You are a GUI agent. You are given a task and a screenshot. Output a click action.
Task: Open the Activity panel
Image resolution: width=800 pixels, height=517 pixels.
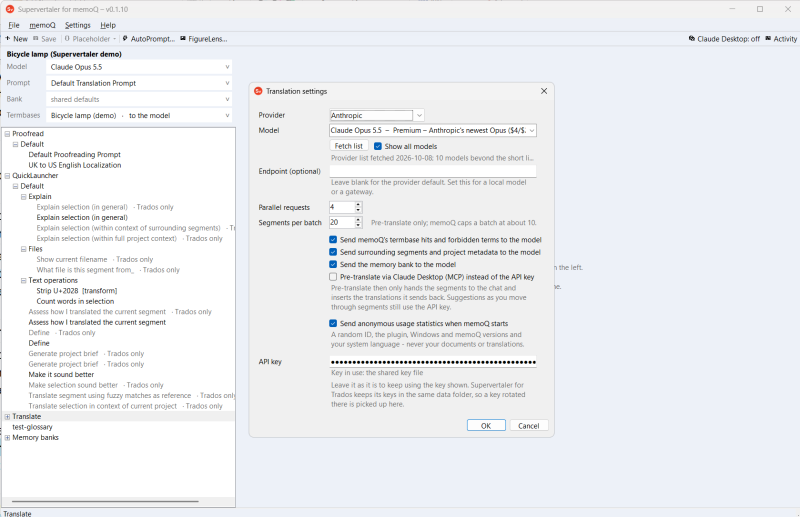point(781,39)
